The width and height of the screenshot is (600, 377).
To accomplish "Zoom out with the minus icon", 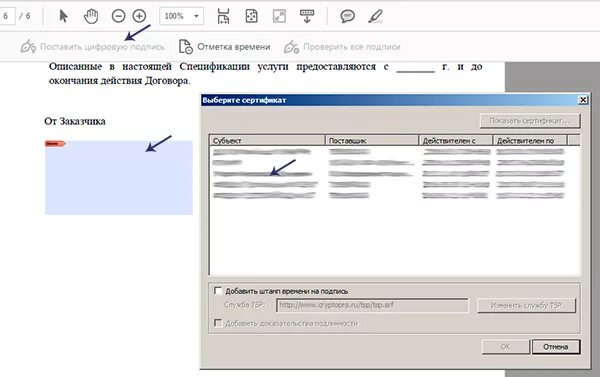I will [x=118, y=16].
